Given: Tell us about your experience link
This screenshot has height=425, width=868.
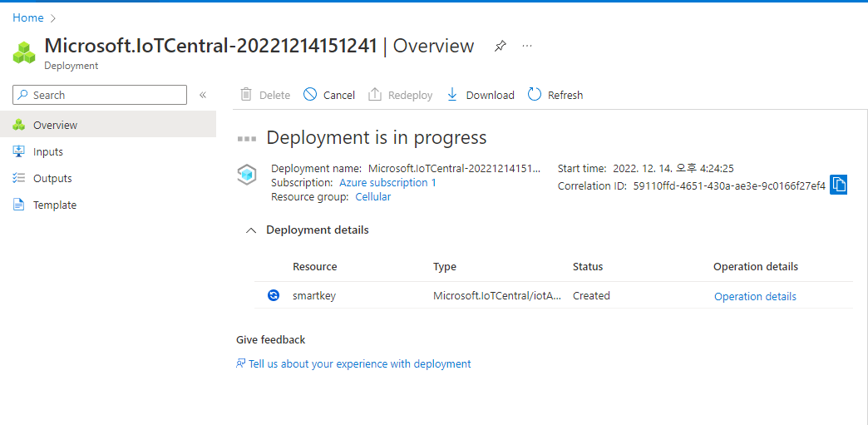Looking at the screenshot, I should 360,363.
